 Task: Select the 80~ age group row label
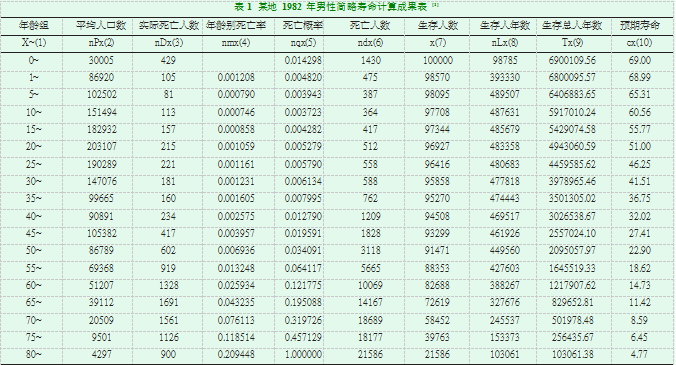pos(34,354)
